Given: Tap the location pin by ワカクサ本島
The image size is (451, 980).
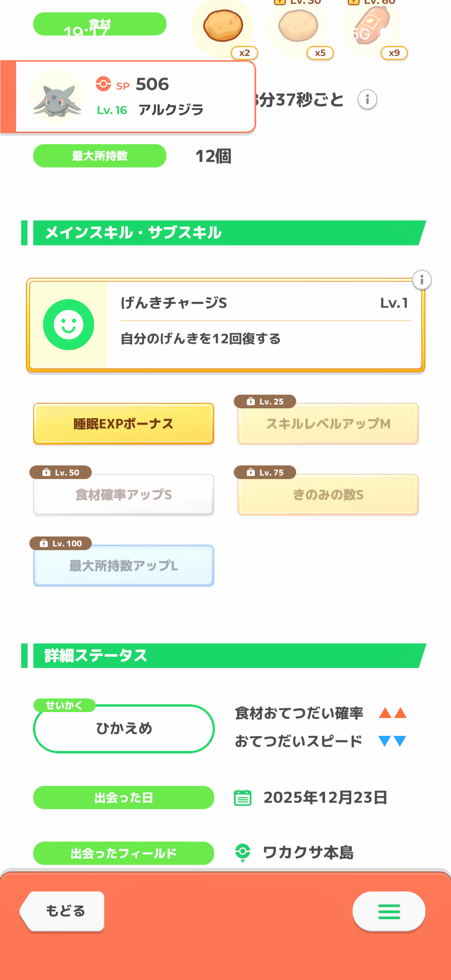Looking at the screenshot, I should tap(243, 853).
